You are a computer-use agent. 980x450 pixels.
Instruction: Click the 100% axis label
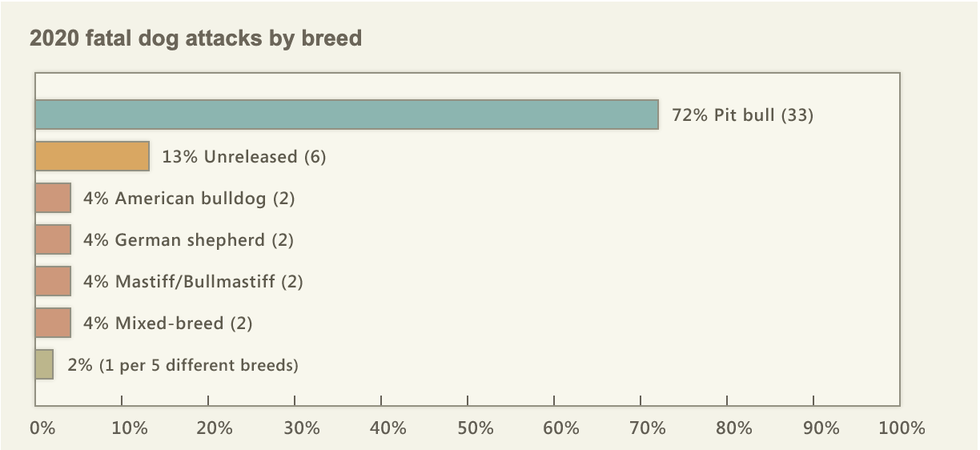pos(902,428)
